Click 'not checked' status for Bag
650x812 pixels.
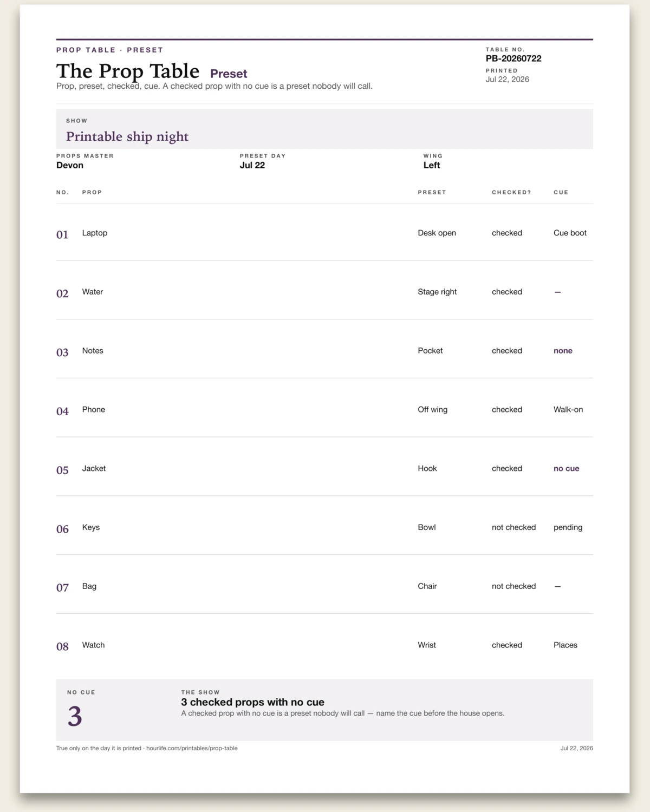(x=513, y=586)
